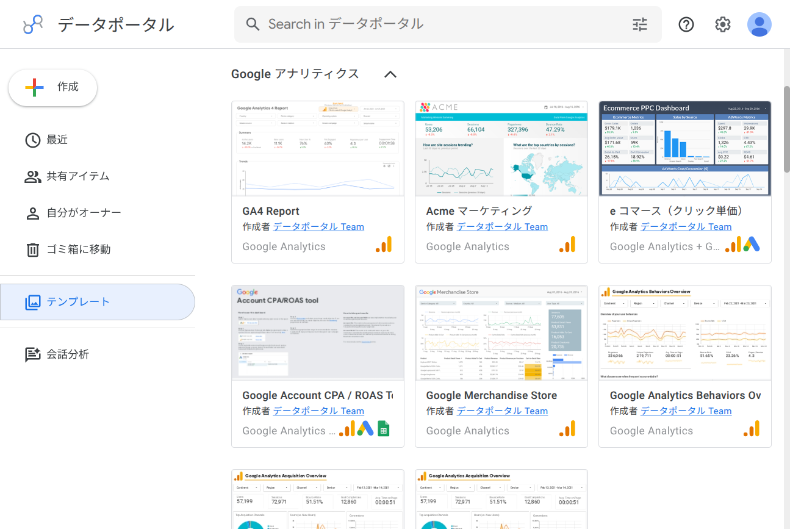Click the 自分がオーナー person icon
The image size is (790, 529).
tap(33, 213)
